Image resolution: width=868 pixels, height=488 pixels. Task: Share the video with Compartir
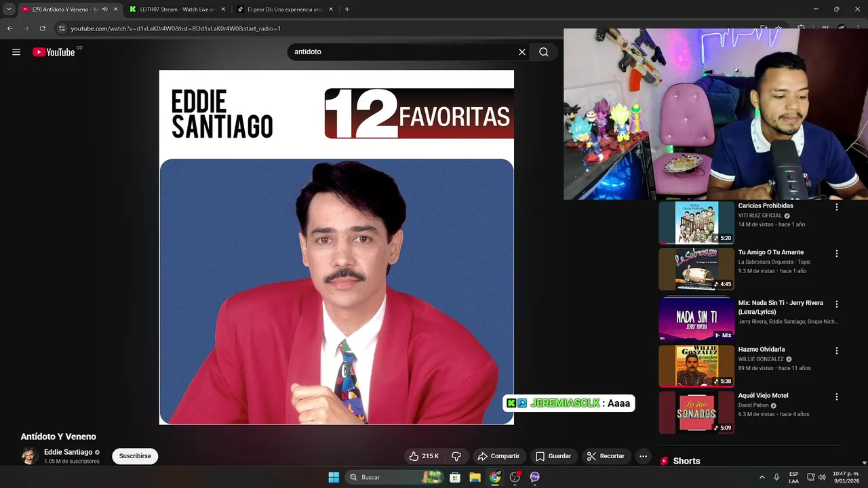click(x=498, y=456)
